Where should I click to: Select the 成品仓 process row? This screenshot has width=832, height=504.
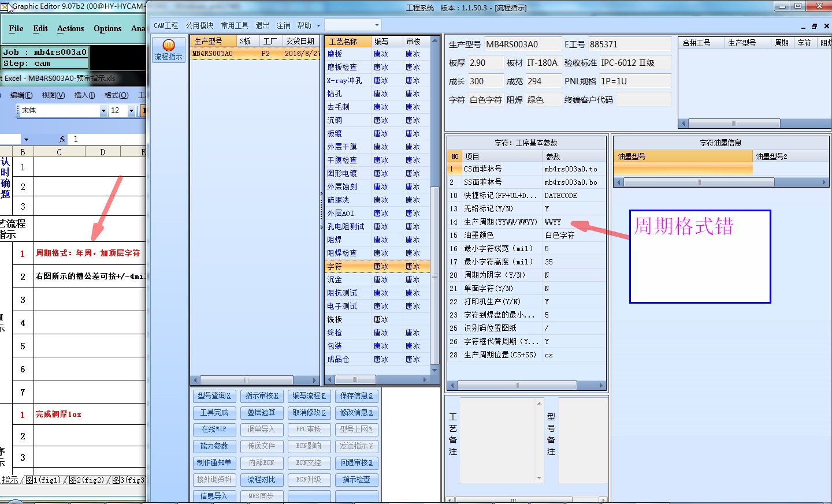pyautogui.click(x=377, y=360)
